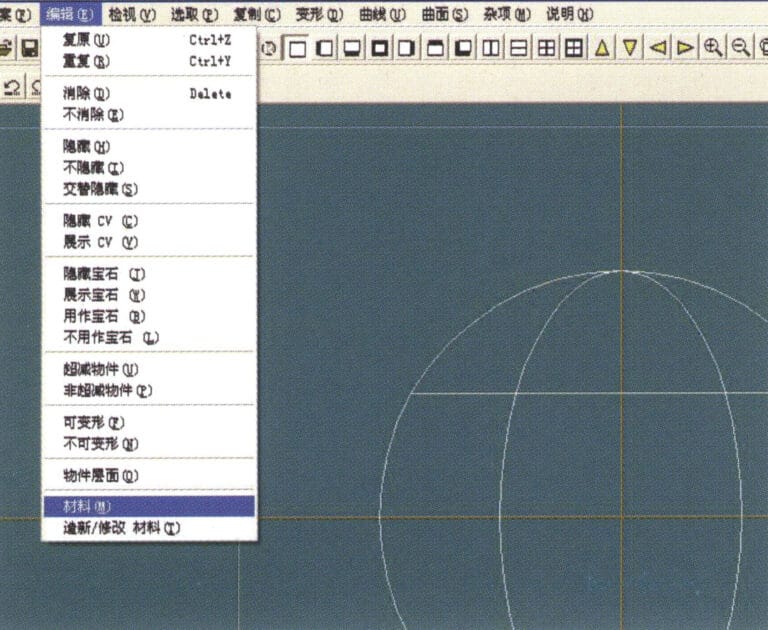Click the open folder toolbar icon

pyautogui.click(x=5, y=48)
